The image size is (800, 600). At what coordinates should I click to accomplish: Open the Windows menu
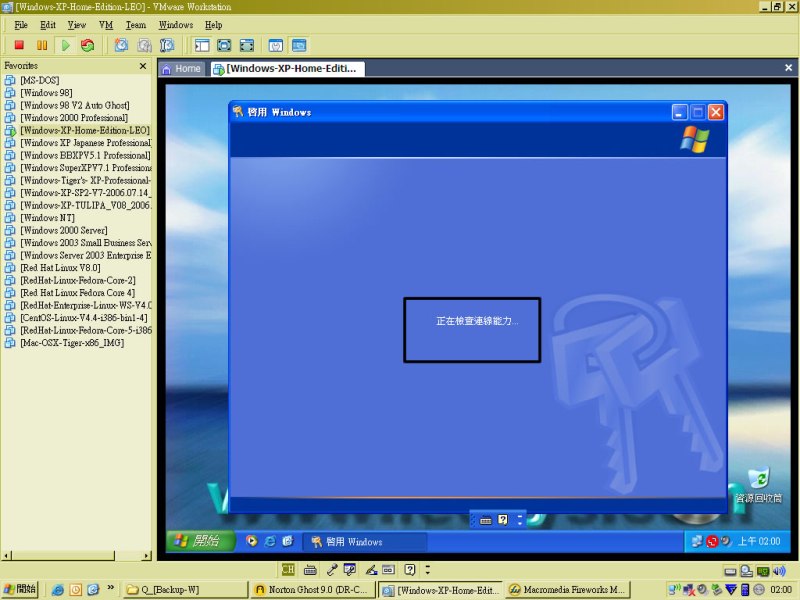[x=176, y=25]
